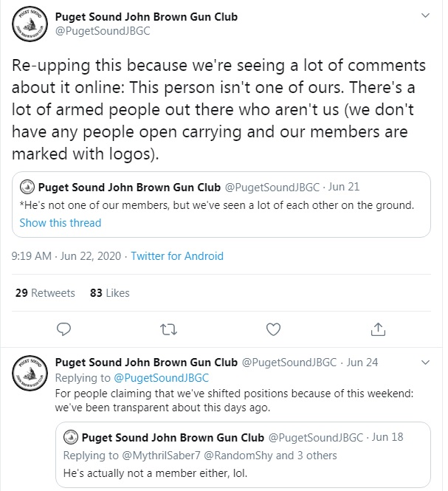Image resolution: width=448 pixels, height=491 pixels.
Task: Open @PugetSoundJBGC mention in Replying to line
Action: tap(161, 377)
